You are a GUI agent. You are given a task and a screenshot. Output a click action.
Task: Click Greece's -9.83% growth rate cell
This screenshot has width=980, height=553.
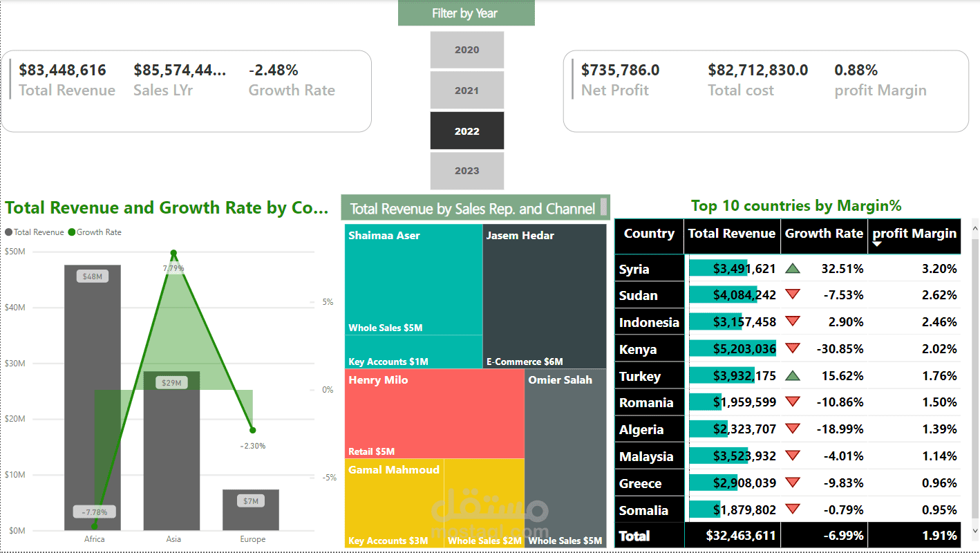click(824, 483)
